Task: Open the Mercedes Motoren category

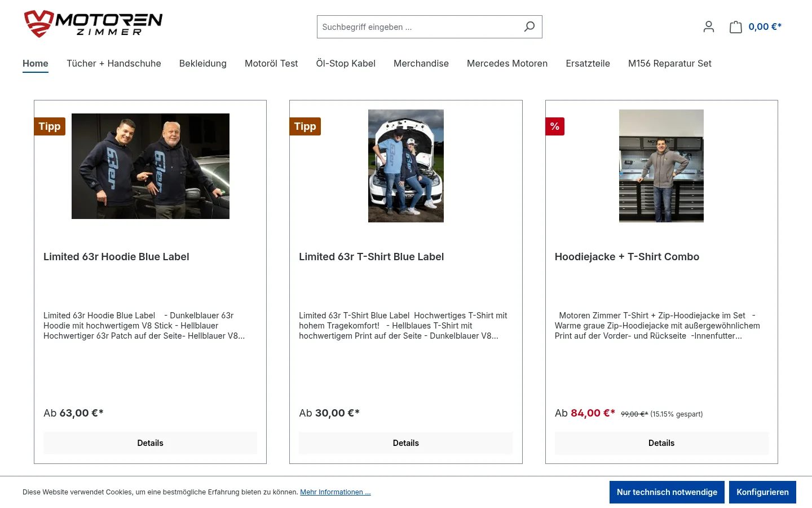Action: 507,63
